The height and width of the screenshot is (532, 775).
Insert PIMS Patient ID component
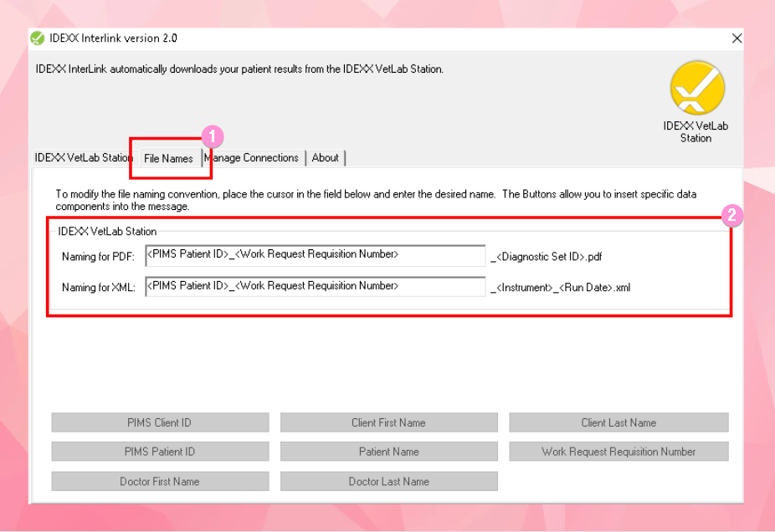pos(160,452)
